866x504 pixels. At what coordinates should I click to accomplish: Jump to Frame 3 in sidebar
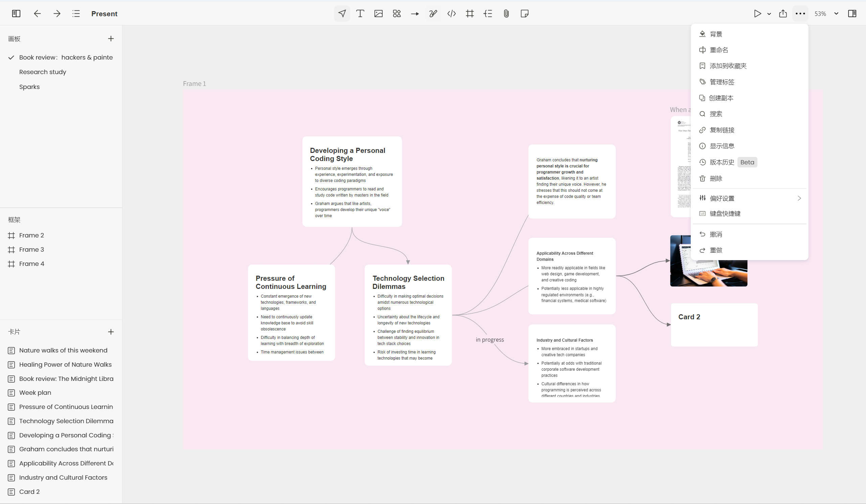click(x=61, y=249)
